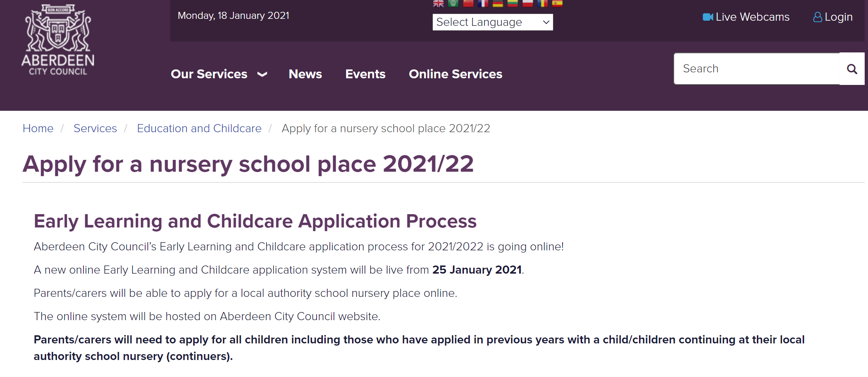Pick the French flag icon

[x=483, y=3]
